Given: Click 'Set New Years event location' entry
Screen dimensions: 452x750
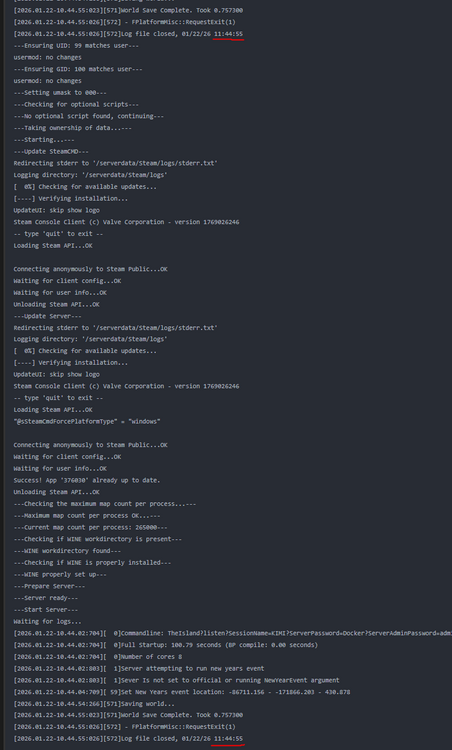Looking at the screenshot, I should (182, 692).
